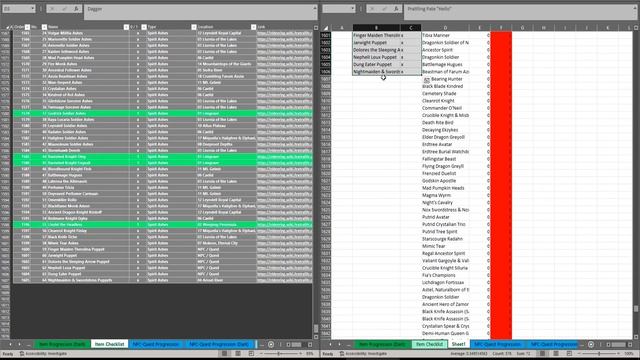Expand the left window formula bar
640x360 pixels.
315,8
